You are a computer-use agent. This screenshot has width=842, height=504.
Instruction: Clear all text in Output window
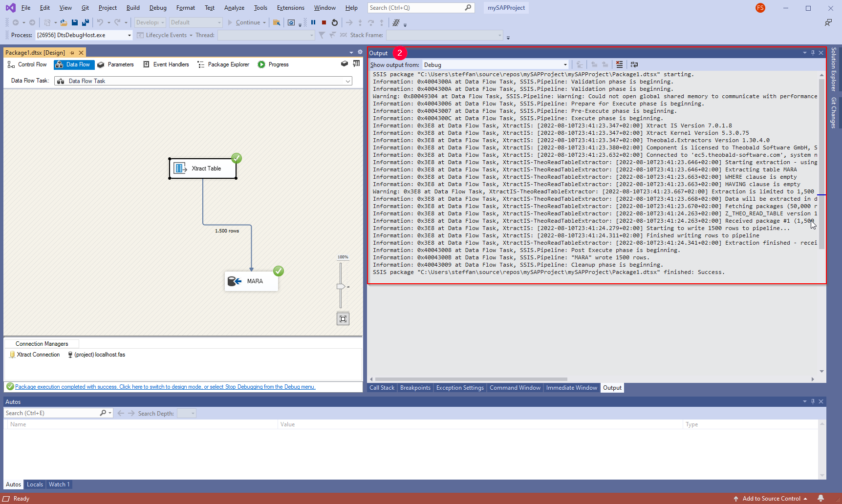click(620, 64)
